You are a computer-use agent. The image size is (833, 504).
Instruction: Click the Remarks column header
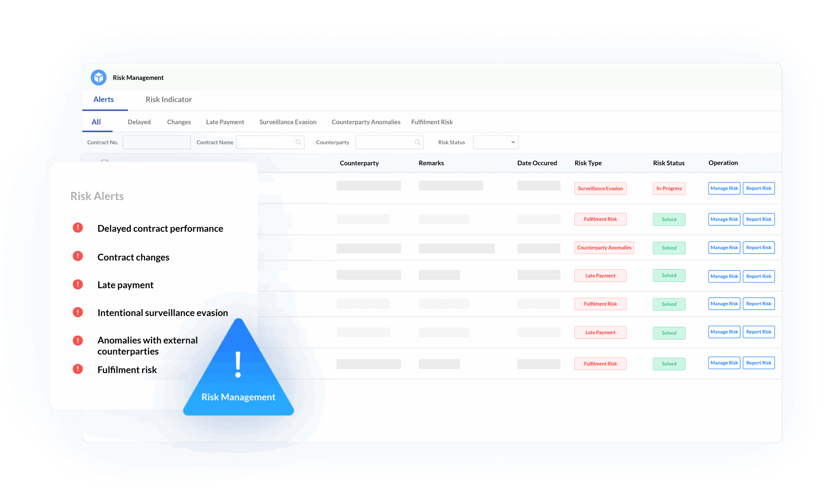[431, 163]
